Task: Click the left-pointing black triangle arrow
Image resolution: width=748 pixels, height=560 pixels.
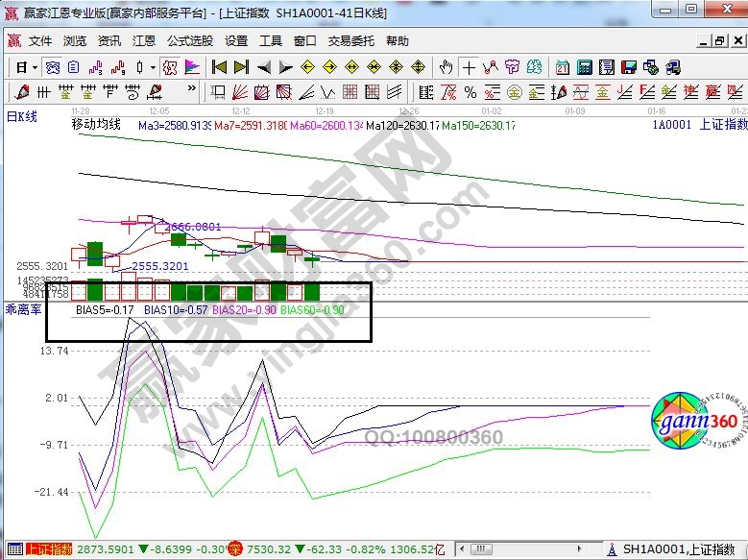Action: [264, 67]
